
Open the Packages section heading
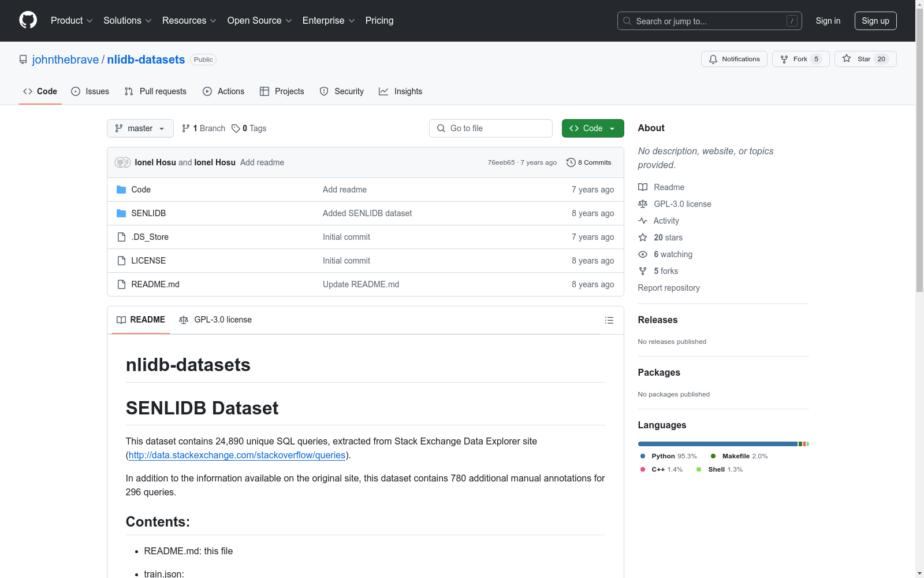click(659, 373)
